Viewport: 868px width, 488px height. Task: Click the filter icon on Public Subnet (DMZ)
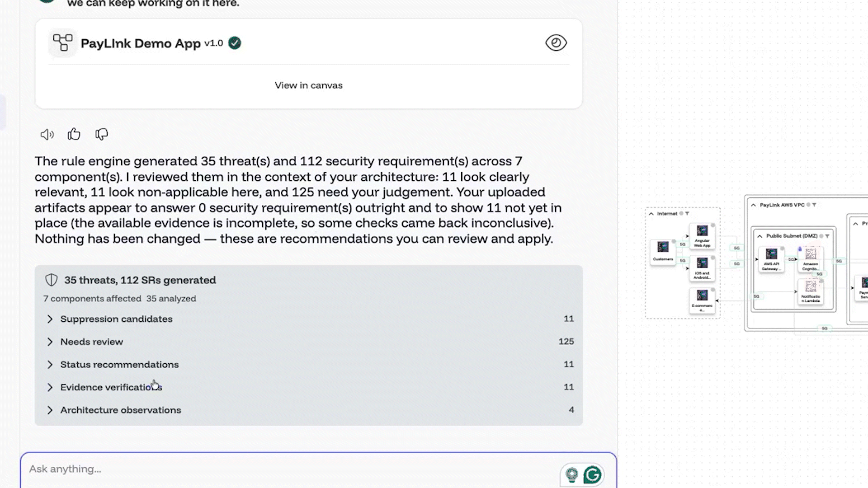[x=827, y=236]
